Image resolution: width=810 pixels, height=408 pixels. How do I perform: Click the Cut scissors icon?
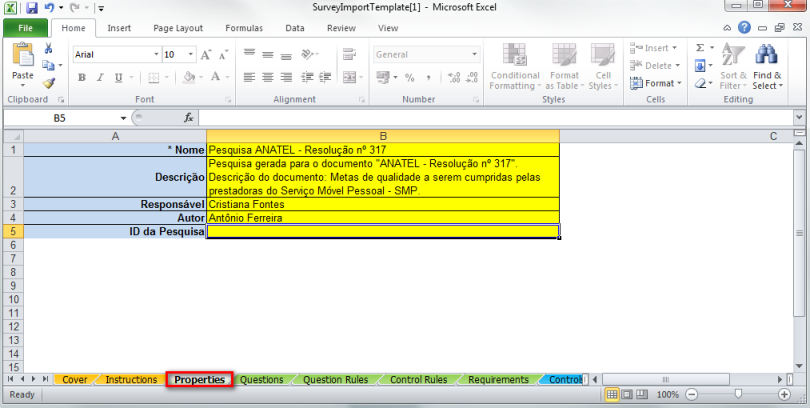pyautogui.click(x=48, y=49)
